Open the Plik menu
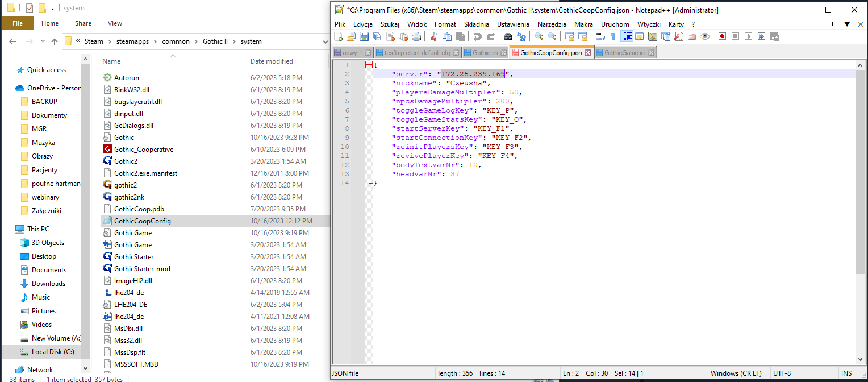868x382 pixels. pos(340,24)
